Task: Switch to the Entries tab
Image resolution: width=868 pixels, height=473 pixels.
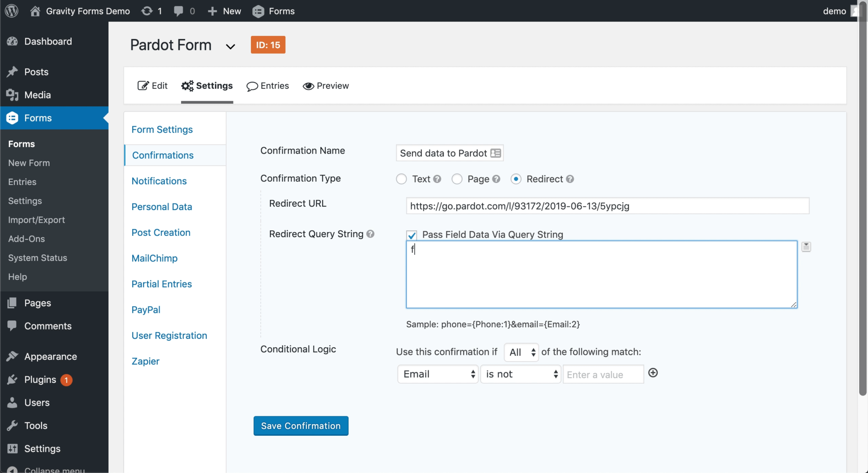Action: pyautogui.click(x=268, y=86)
